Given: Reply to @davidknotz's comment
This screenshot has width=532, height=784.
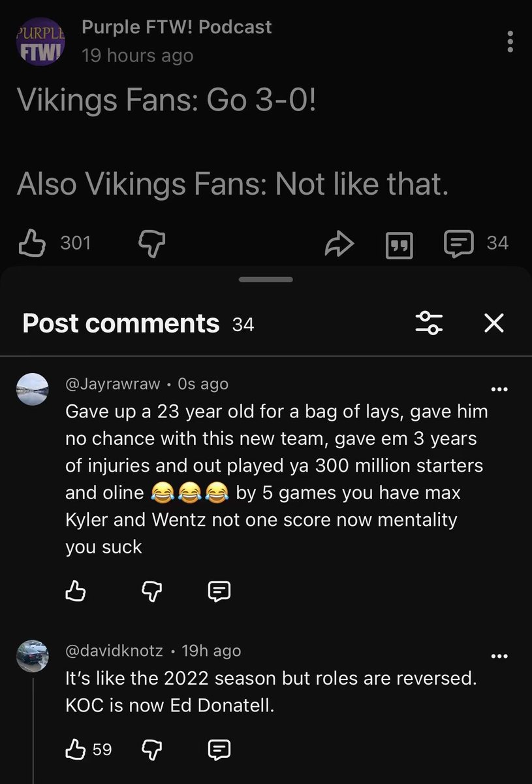Looking at the screenshot, I should [x=218, y=749].
